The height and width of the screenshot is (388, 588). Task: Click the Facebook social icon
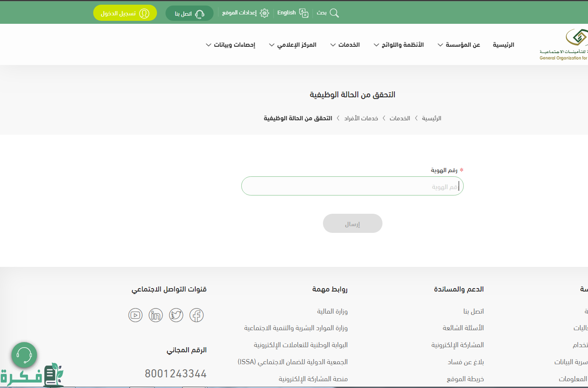(197, 315)
